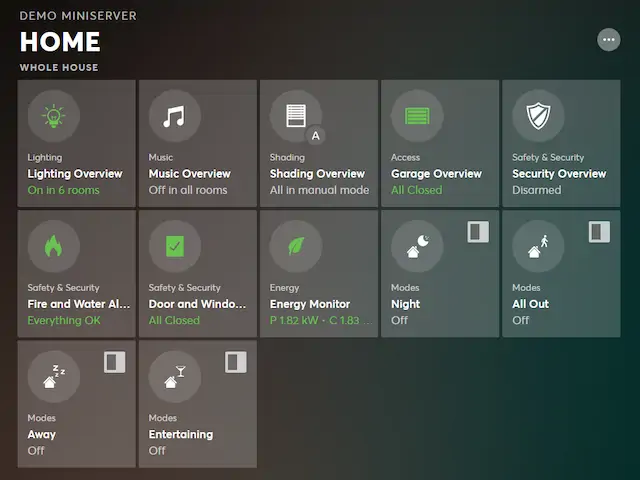The height and width of the screenshot is (480, 640).
Task: Click 'On in 6 rooms' status
Action: [x=63, y=190]
